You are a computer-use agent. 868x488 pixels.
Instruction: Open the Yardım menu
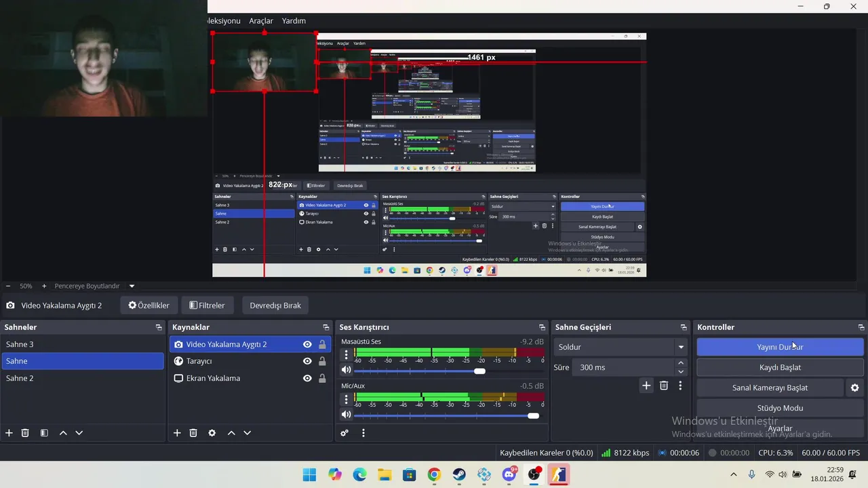click(x=294, y=21)
